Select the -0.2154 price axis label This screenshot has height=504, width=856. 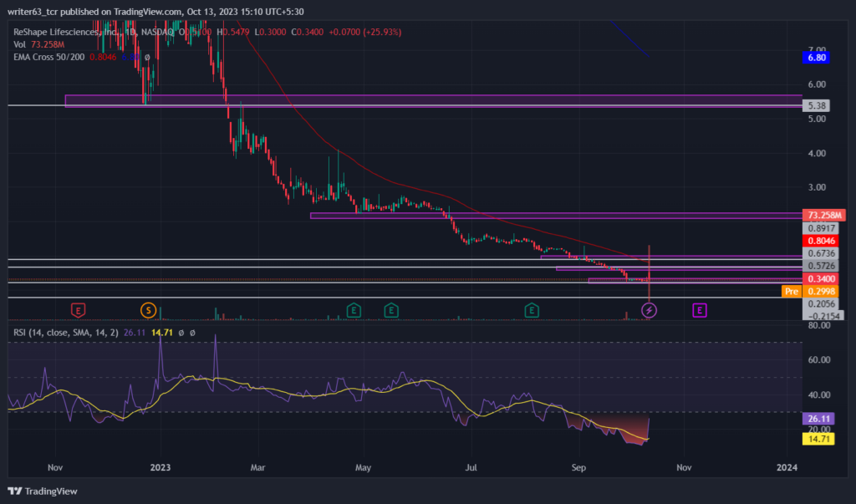click(823, 316)
